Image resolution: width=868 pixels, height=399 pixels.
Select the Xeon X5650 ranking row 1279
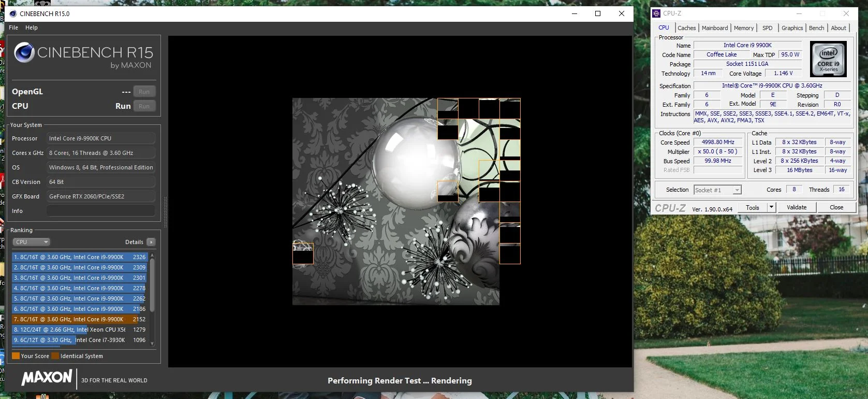coord(80,330)
